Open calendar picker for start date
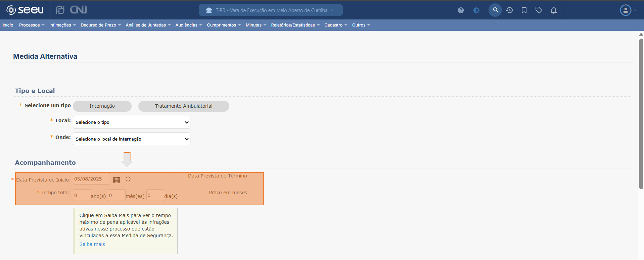The height and width of the screenshot is (260, 644). [117, 180]
